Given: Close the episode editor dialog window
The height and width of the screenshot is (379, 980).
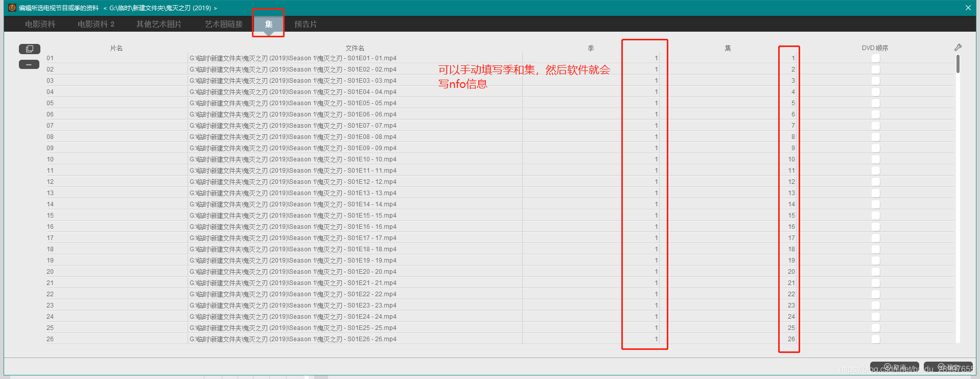Looking at the screenshot, I should click(968, 8).
